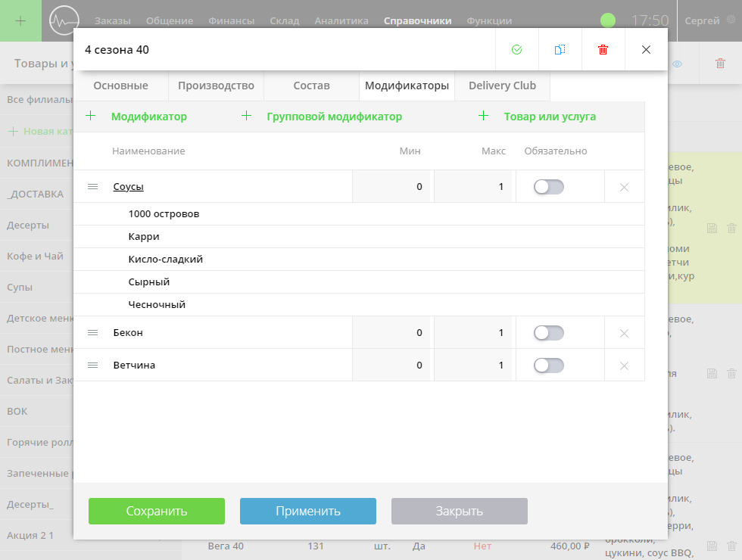The image size is (742, 560).
Task: Click the Макс field for Бекон
Action: pyautogui.click(x=474, y=333)
